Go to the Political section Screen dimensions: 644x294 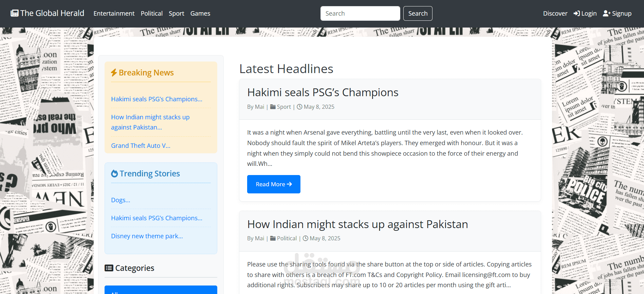pyautogui.click(x=152, y=13)
